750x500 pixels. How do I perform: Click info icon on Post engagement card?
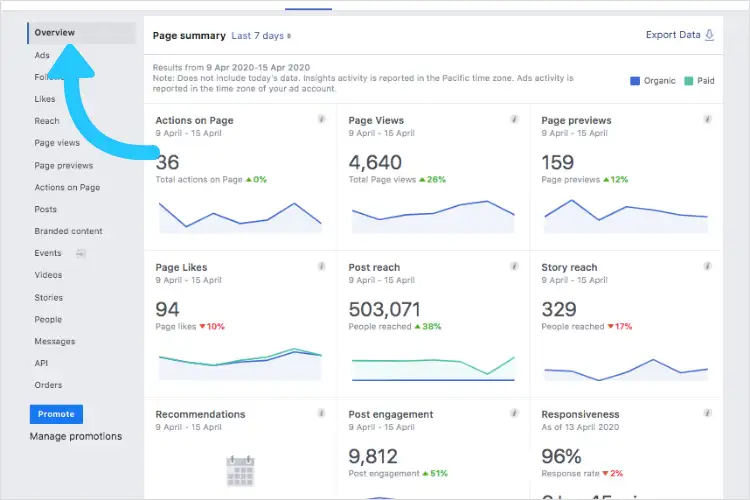514,413
